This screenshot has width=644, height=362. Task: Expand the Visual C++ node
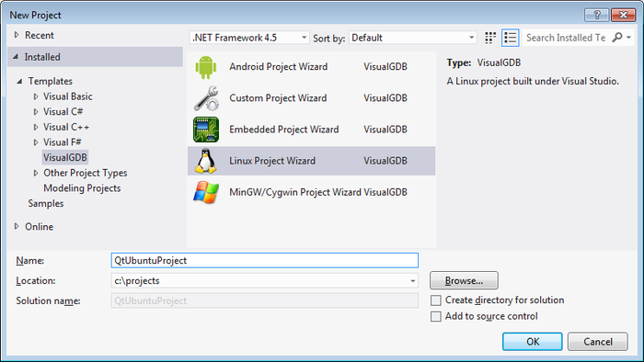click(x=36, y=128)
